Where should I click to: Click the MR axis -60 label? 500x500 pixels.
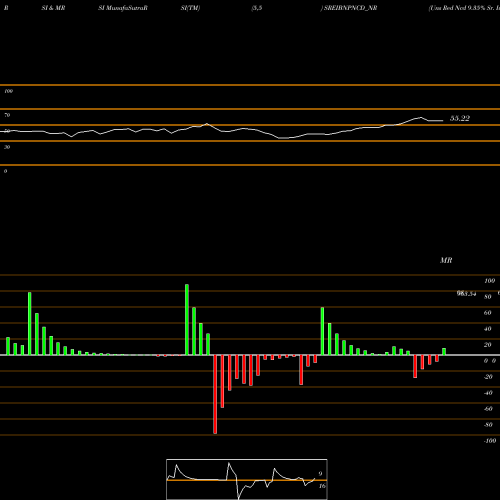(x=488, y=409)
